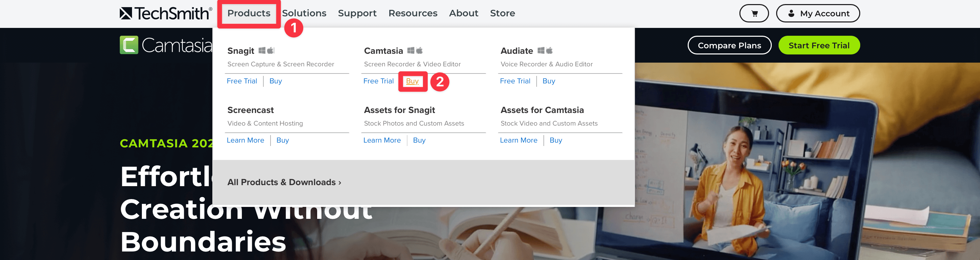980x260 pixels.
Task: Click 'Screen Capture & Screen Recorder' text
Action: [281, 64]
